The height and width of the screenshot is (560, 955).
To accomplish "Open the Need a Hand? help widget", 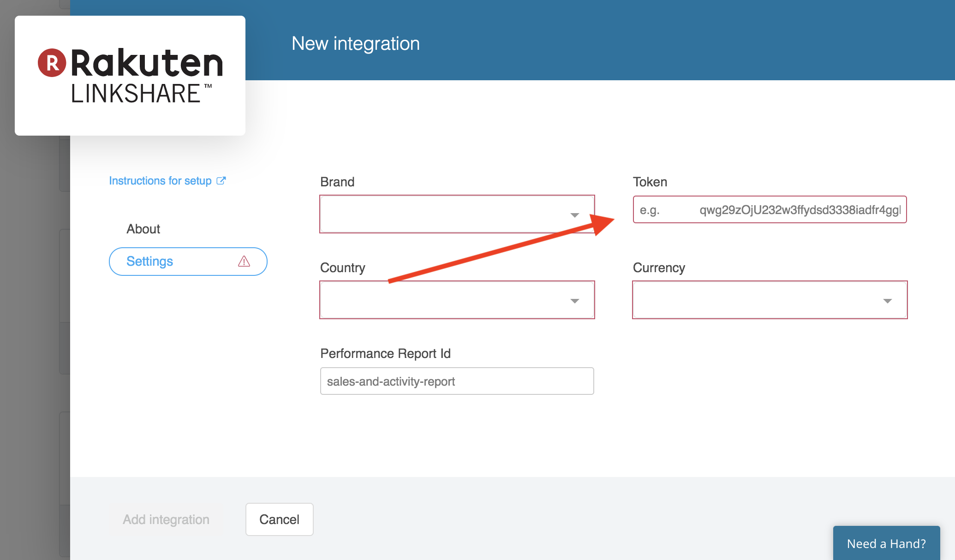I will tap(886, 543).
